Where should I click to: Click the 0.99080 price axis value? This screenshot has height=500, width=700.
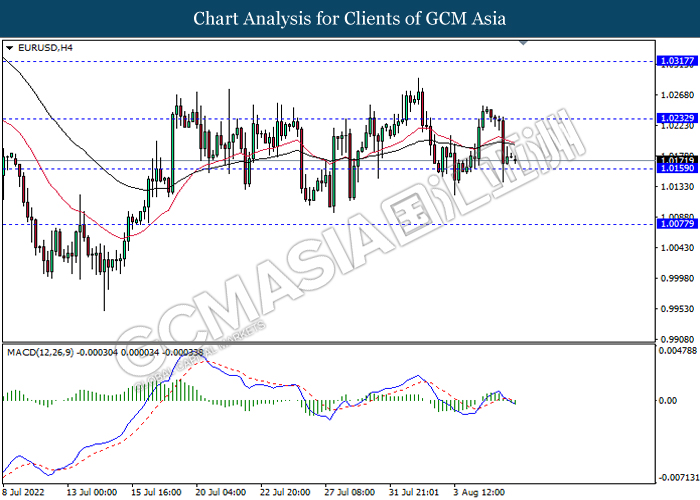pos(677,339)
